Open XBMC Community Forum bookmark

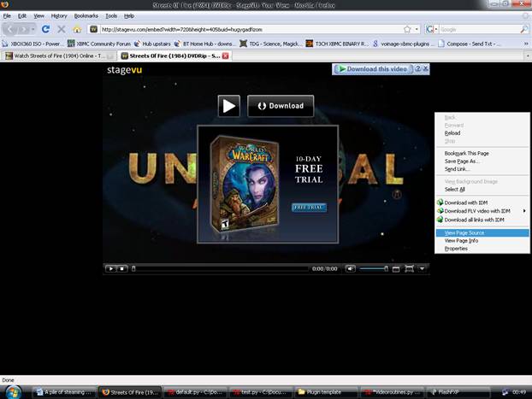[99, 44]
